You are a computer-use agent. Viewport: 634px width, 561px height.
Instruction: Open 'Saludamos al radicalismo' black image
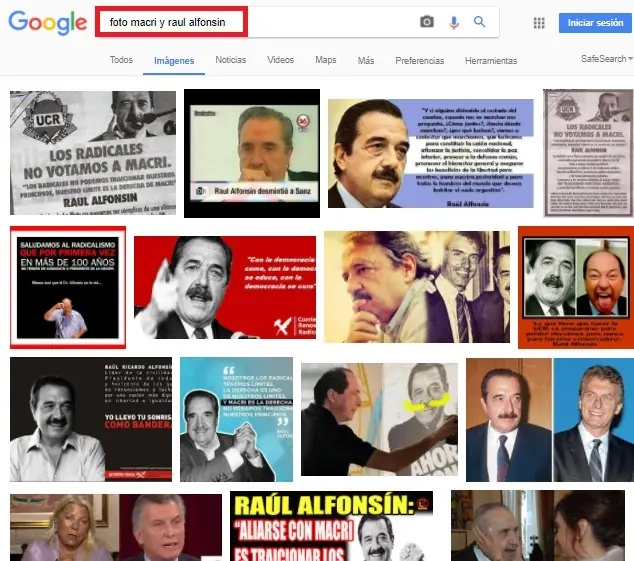68,287
